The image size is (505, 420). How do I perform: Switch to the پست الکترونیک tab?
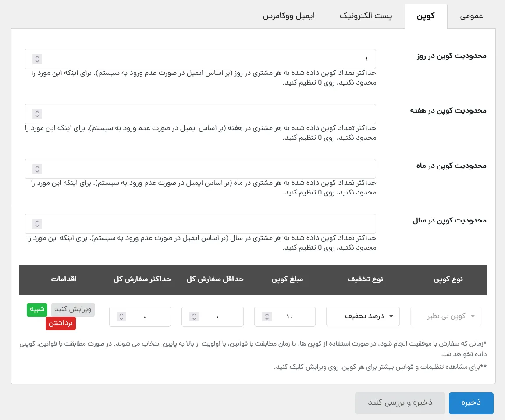366,16
